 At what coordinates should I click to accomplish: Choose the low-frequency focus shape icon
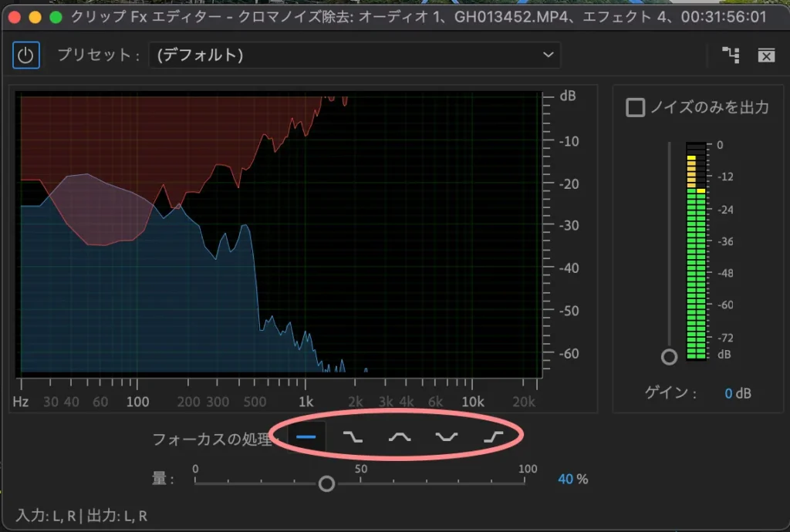pyautogui.click(x=353, y=437)
